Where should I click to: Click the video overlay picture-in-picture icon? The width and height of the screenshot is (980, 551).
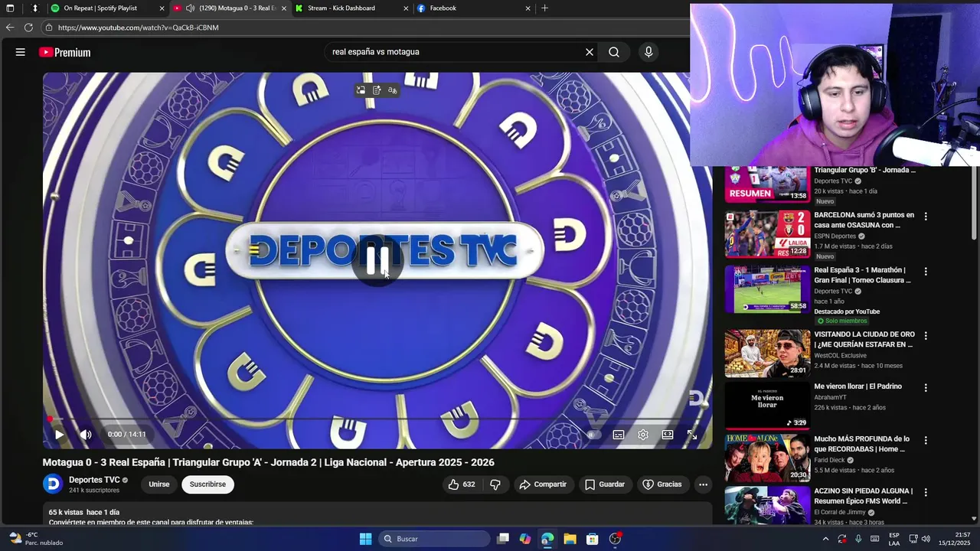[x=361, y=90]
